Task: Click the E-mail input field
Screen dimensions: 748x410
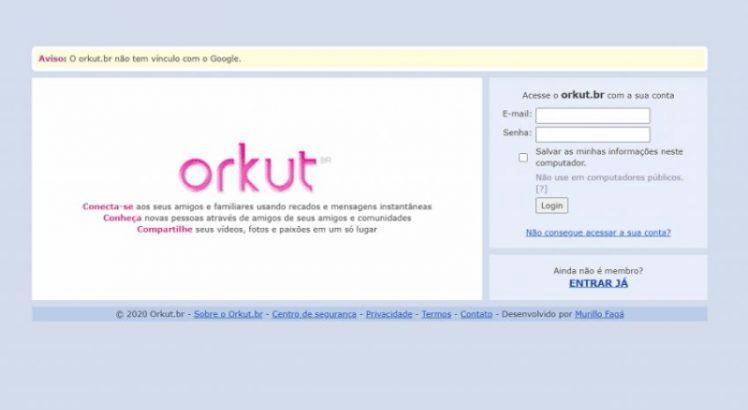Action: (592, 116)
